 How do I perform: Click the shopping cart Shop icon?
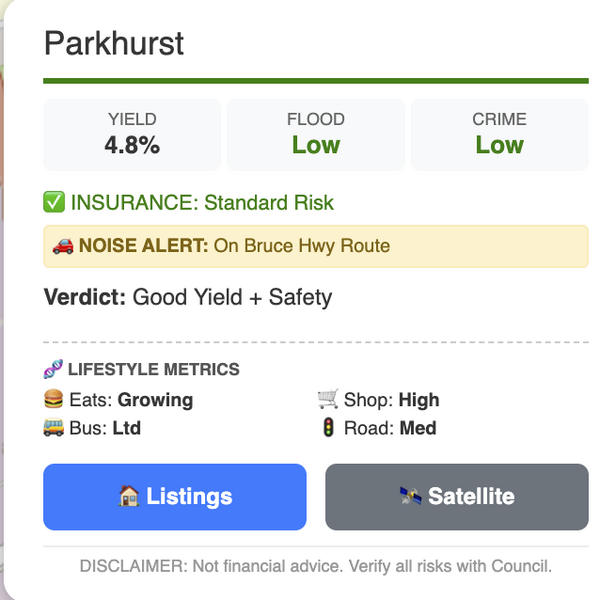coord(328,400)
